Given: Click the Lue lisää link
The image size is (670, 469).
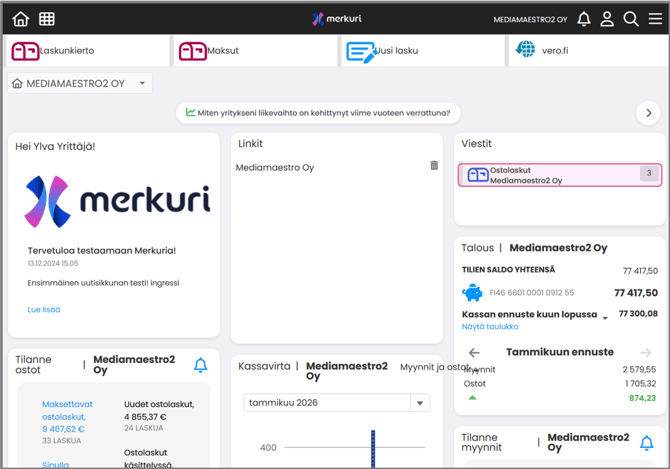Looking at the screenshot, I should click(x=44, y=310).
